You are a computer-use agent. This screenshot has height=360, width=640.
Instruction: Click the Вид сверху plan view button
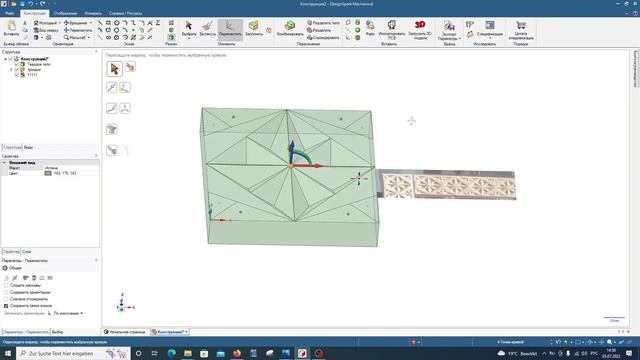[46, 30]
